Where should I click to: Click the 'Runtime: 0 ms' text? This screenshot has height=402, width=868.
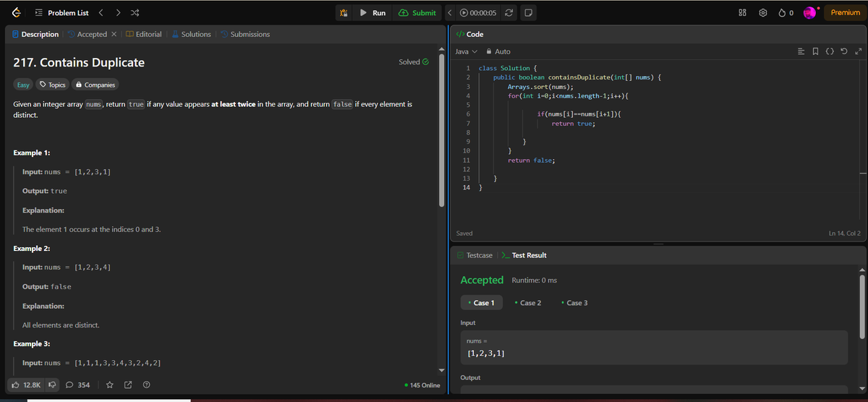(534, 280)
